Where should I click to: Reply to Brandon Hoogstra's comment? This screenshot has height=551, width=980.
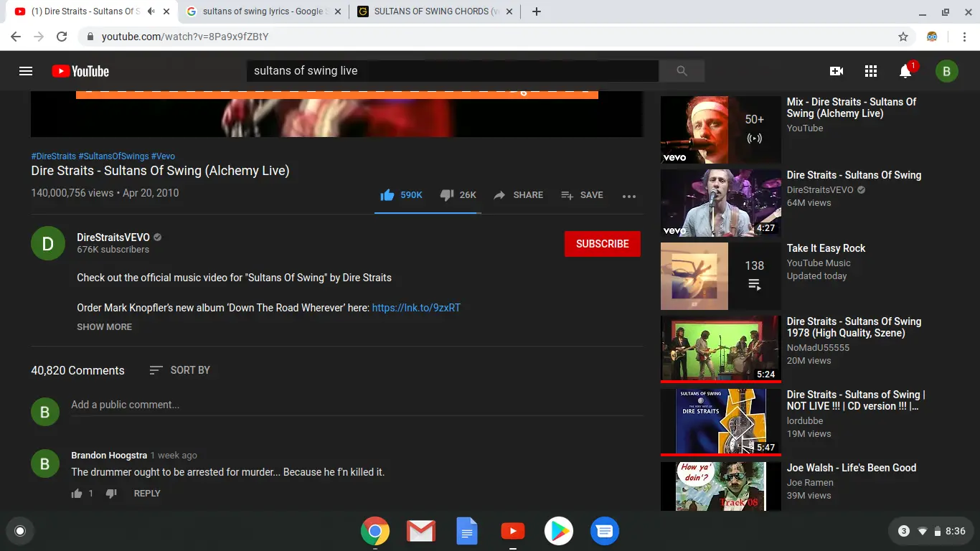click(x=147, y=494)
